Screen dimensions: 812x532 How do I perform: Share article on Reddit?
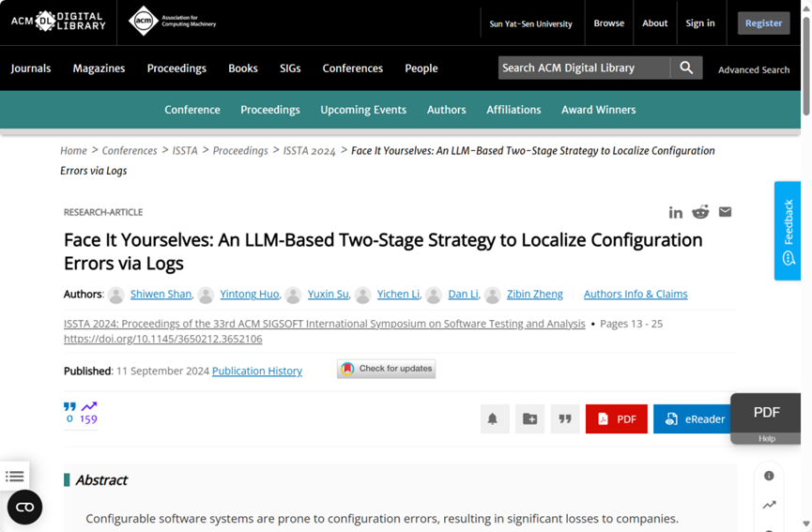[x=700, y=212]
